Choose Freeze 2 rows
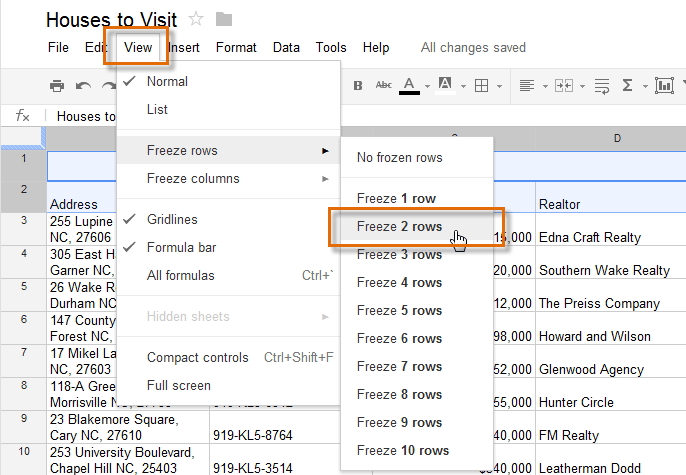 [x=417, y=227]
